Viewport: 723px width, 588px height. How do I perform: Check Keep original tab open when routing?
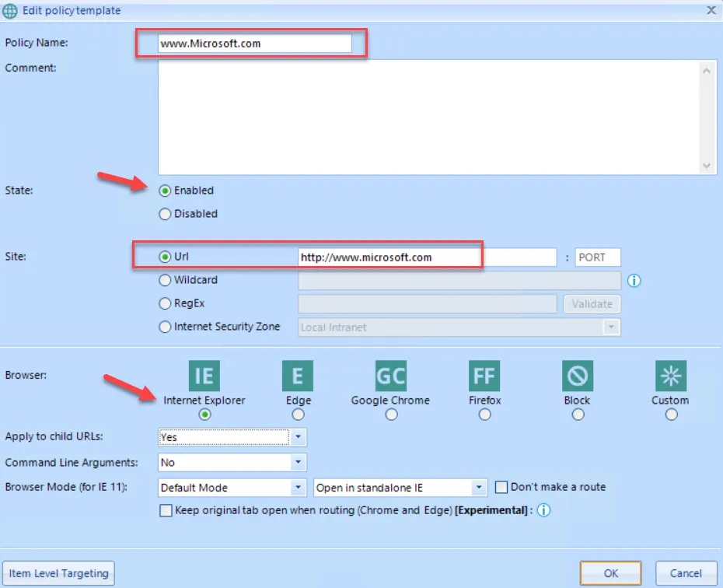(166, 510)
